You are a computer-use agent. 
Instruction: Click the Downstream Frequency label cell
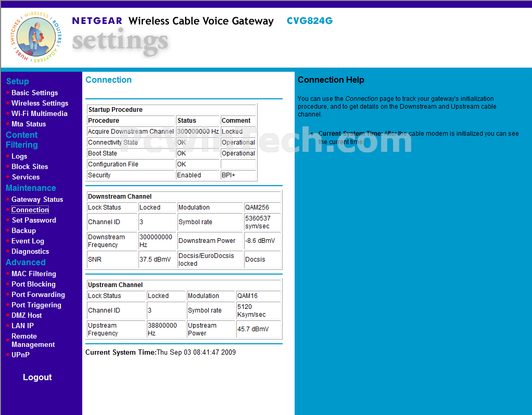[x=112, y=241]
